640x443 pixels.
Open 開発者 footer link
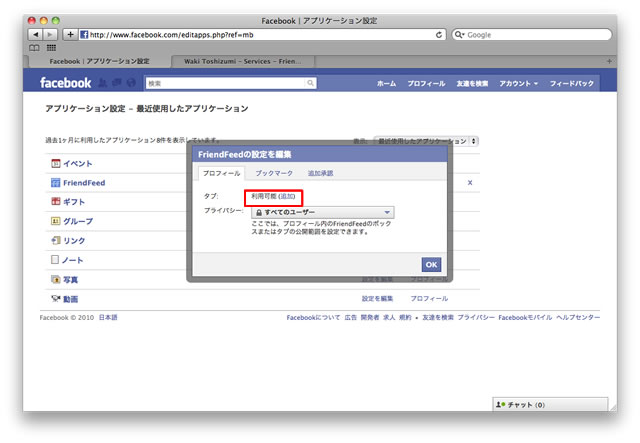369,317
